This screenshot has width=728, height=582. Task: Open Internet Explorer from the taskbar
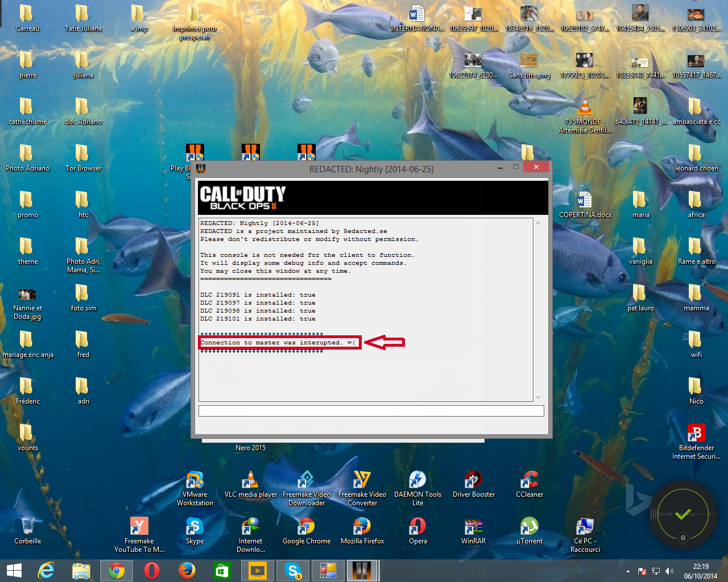[x=45, y=571]
